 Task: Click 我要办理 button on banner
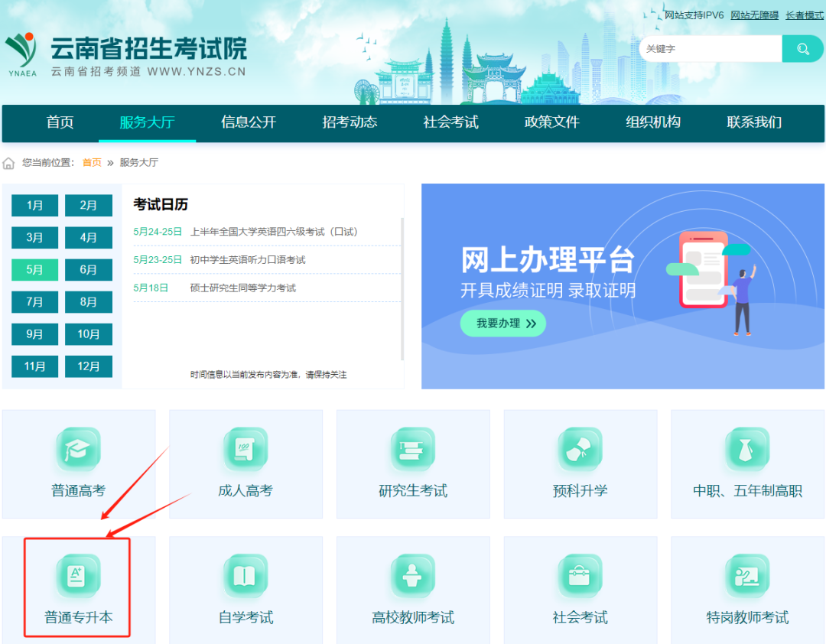tap(503, 324)
